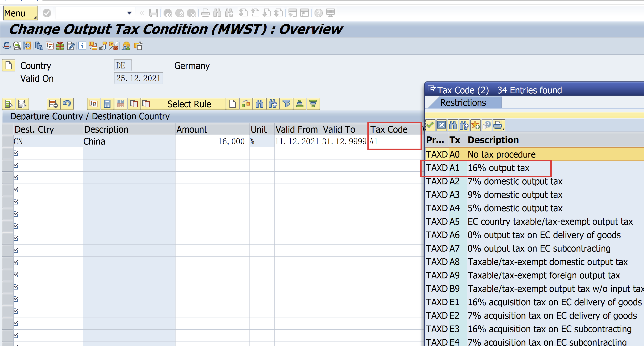The height and width of the screenshot is (346, 644).
Task: Select the A8 Taxable/tax-exempt domestic output tax entry
Action: (535, 262)
